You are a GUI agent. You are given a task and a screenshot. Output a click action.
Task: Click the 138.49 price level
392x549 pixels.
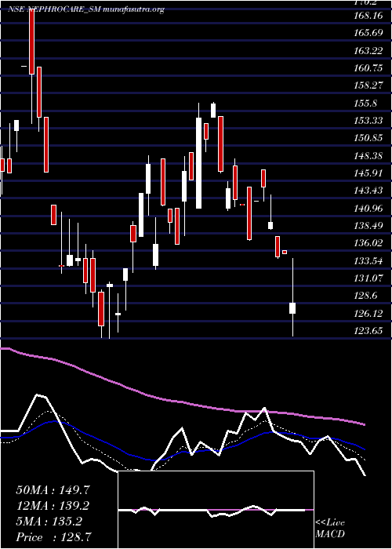point(368,226)
